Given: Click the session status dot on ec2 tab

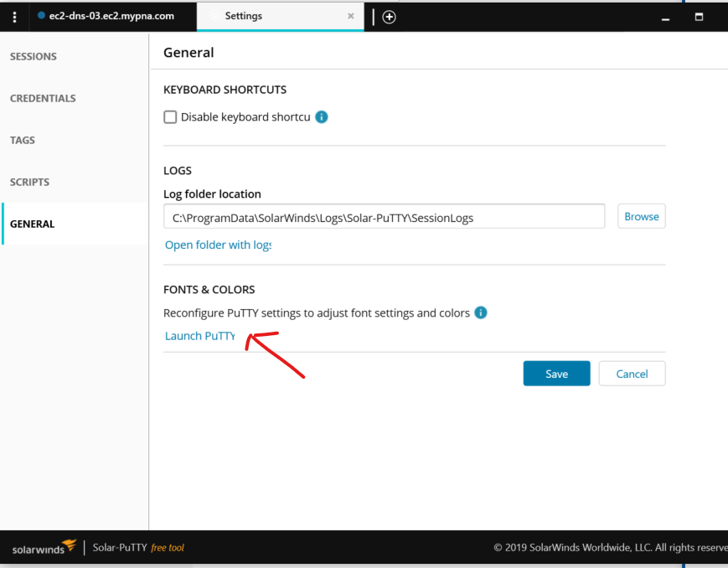Looking at the screenshot, I should tap(41, 15).
